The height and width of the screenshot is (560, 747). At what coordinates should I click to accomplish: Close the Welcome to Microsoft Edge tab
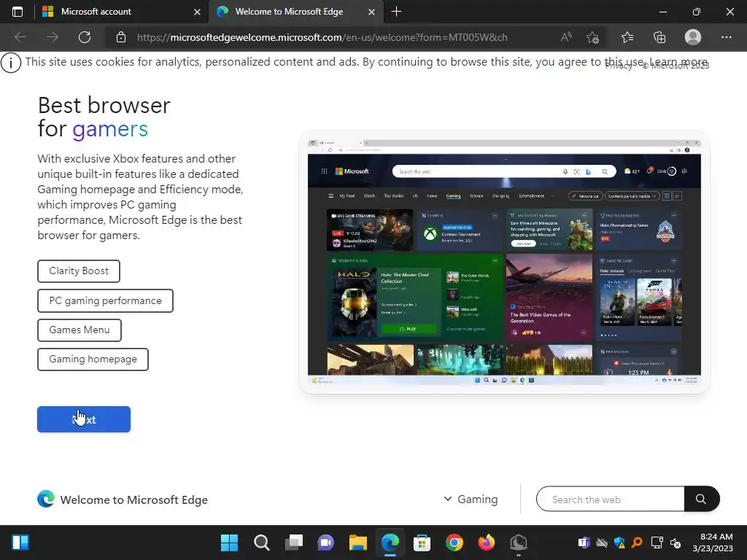coord(371,12)
